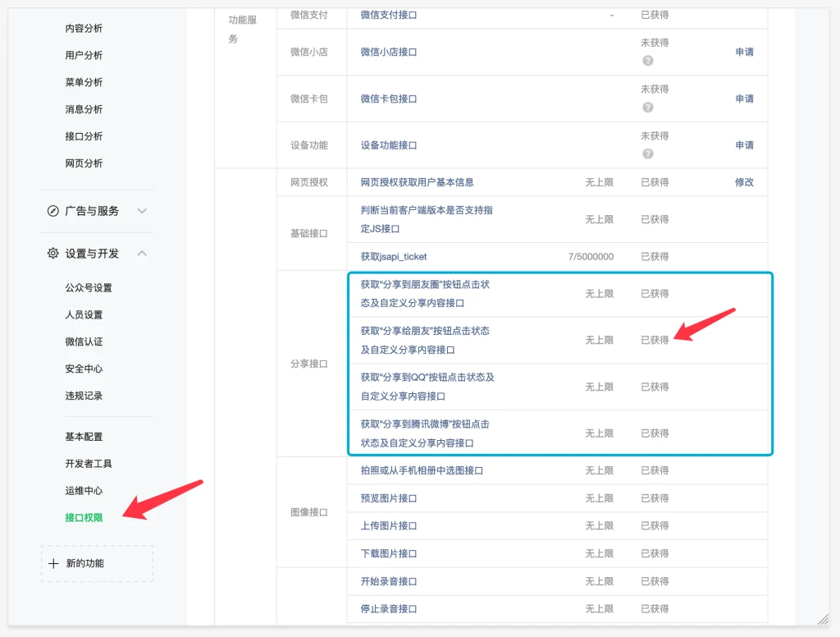840x637 pixels.
Task: Click 申请 next to 设备功能接口
Action: (744, 145)
